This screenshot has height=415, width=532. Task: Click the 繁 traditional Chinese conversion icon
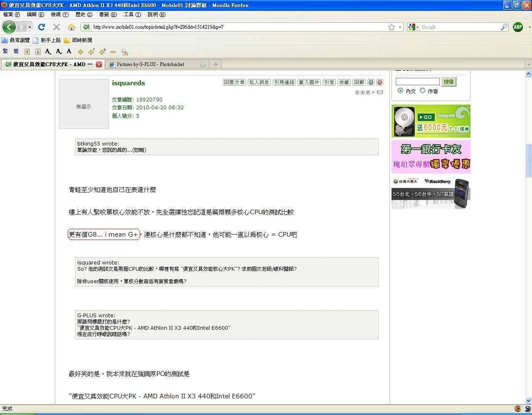(5, 52)
